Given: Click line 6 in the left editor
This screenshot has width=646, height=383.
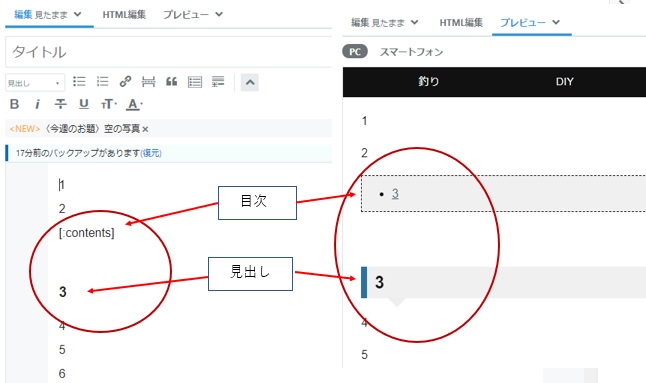Looking at the screenshot, I should (x=62, y=374).
